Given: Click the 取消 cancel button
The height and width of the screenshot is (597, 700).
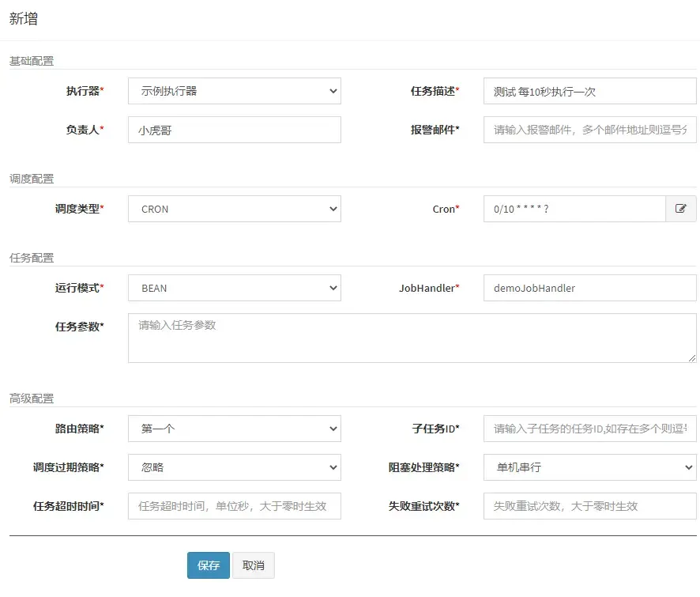Looking at the screenshot, I should 253,565.
